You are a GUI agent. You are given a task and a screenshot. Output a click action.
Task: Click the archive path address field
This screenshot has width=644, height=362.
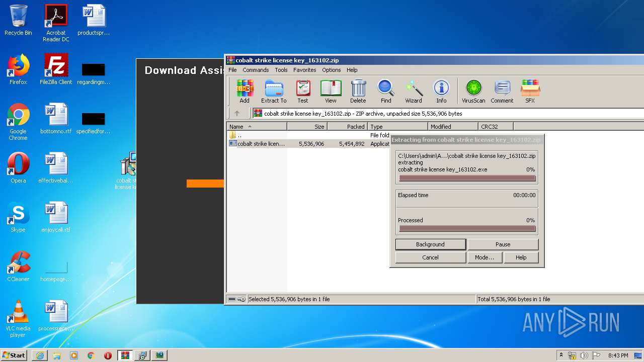448,113
